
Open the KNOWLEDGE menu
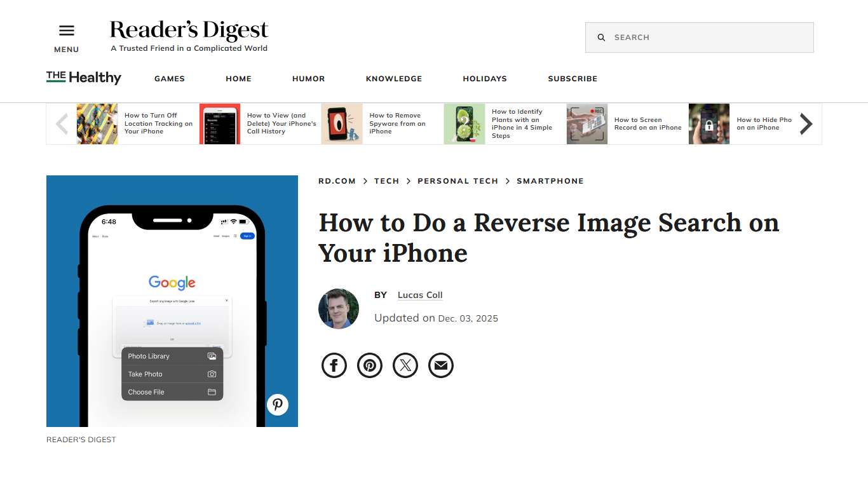coord(393,78)
